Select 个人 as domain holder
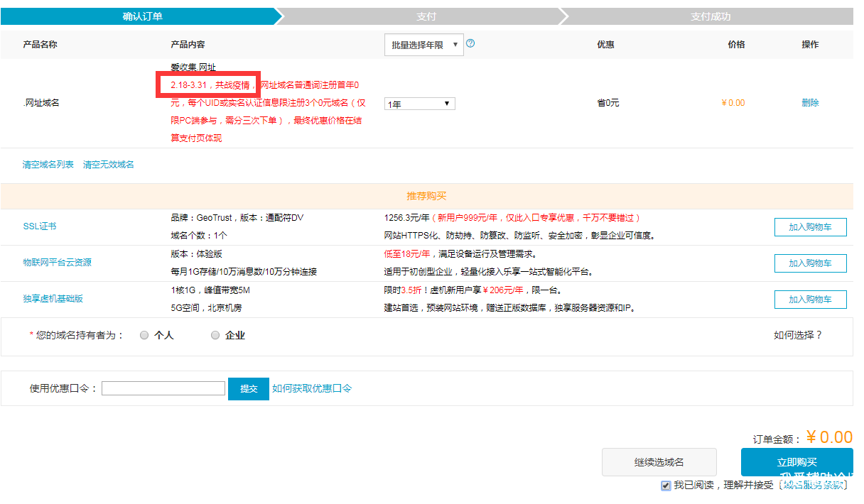864x504 pixels. (144, 335)
